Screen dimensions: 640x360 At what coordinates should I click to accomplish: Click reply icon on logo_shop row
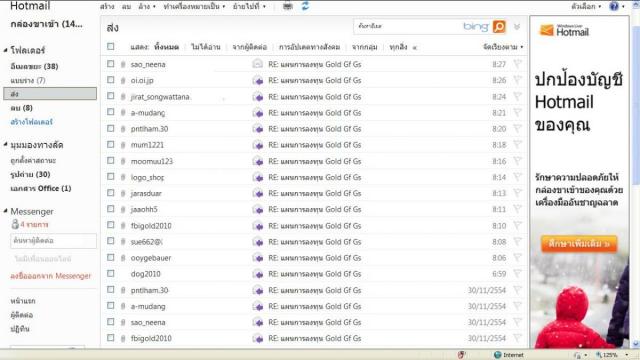(x=258, y=177)
